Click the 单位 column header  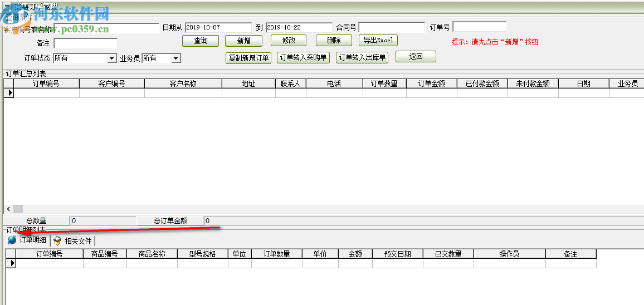point(240,254)
